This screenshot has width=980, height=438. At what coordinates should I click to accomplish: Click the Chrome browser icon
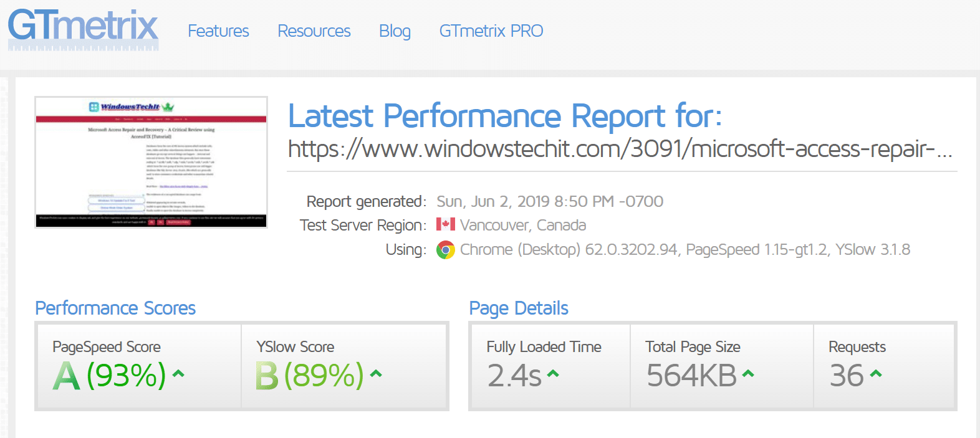point(445,250)
